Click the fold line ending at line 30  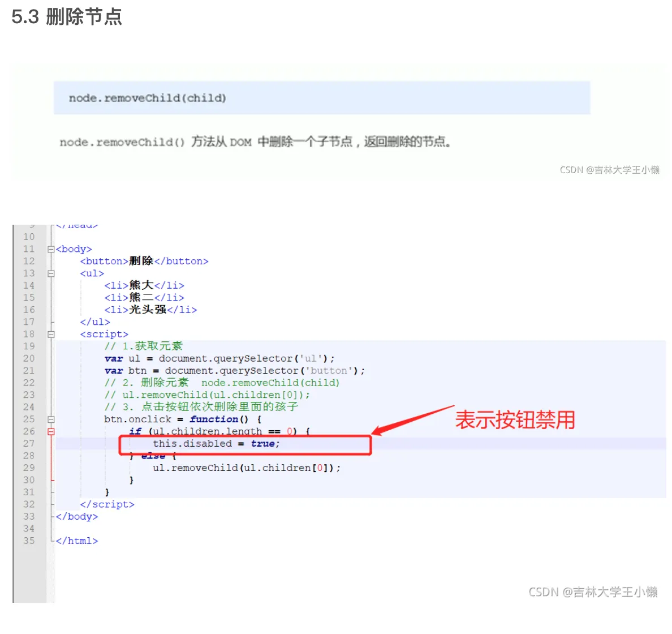pos(51,479)
